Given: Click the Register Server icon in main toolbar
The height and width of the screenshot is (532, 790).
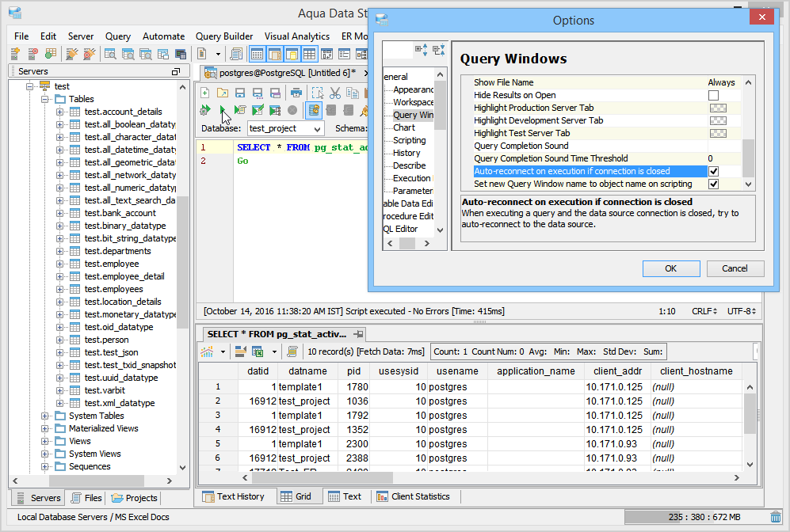Looking at the screenshot, I should click(x=14, y=53).
